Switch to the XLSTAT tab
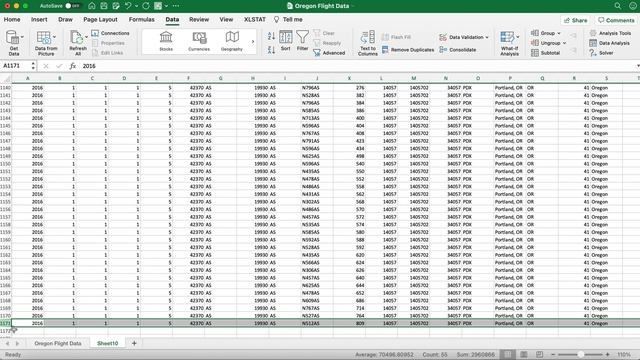640x360 pixels. click(x=255, y=20)
